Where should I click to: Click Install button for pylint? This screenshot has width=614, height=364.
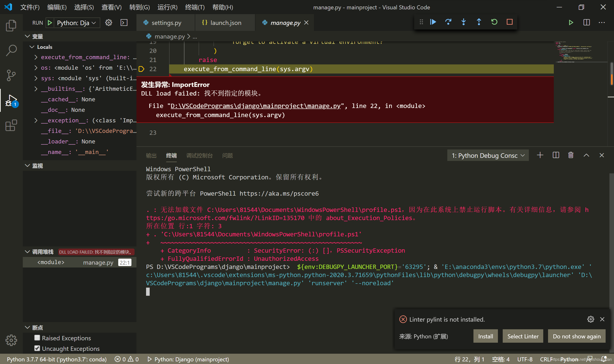click(485, 336)
